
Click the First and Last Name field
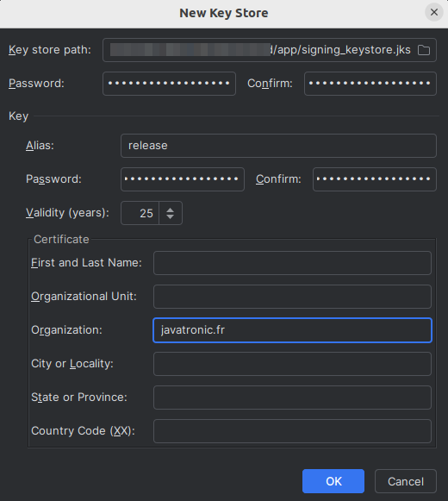point(292,263)
